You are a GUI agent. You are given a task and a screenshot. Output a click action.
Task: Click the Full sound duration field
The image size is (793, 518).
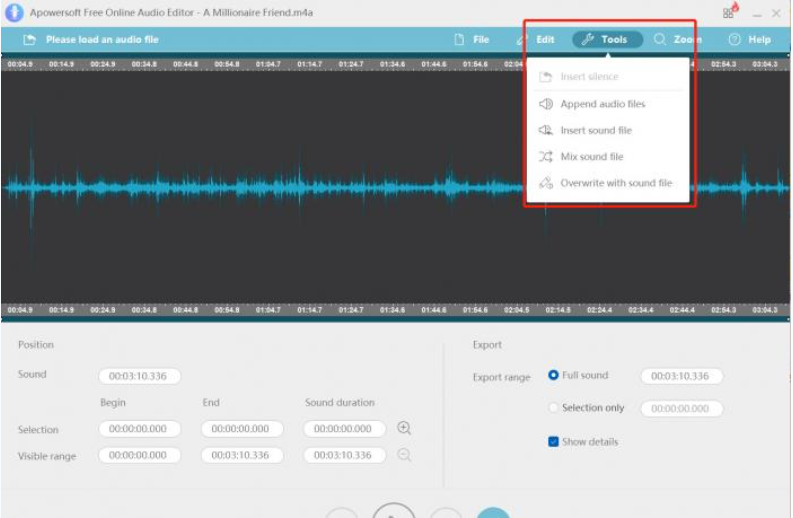point(681,376)
